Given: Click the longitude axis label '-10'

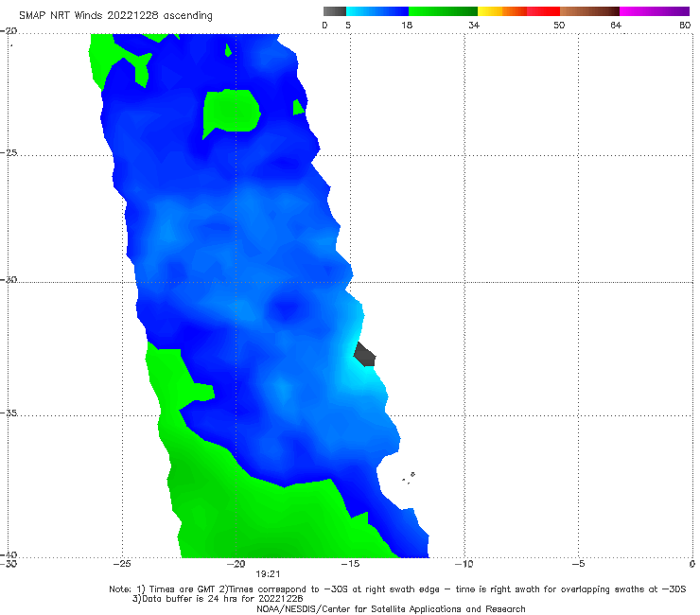Looking at the screenshot, I should [x=464, y=564].
